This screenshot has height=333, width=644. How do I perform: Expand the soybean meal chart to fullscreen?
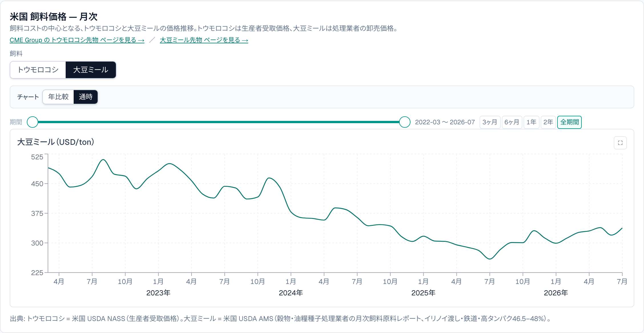click(620, 143)
